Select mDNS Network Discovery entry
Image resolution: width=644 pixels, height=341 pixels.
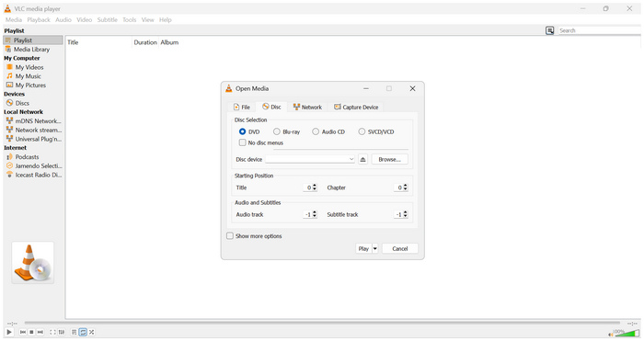33,121
